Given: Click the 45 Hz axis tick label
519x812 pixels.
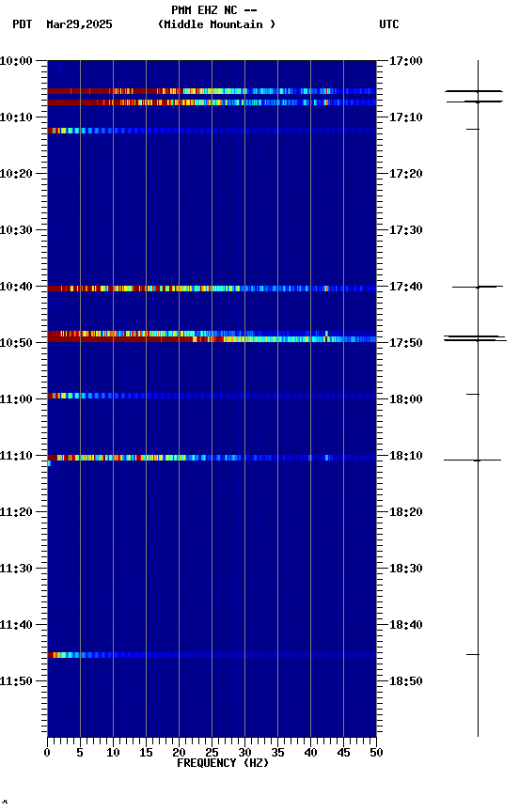Looking at the screenshot, I should coord(343,753).
